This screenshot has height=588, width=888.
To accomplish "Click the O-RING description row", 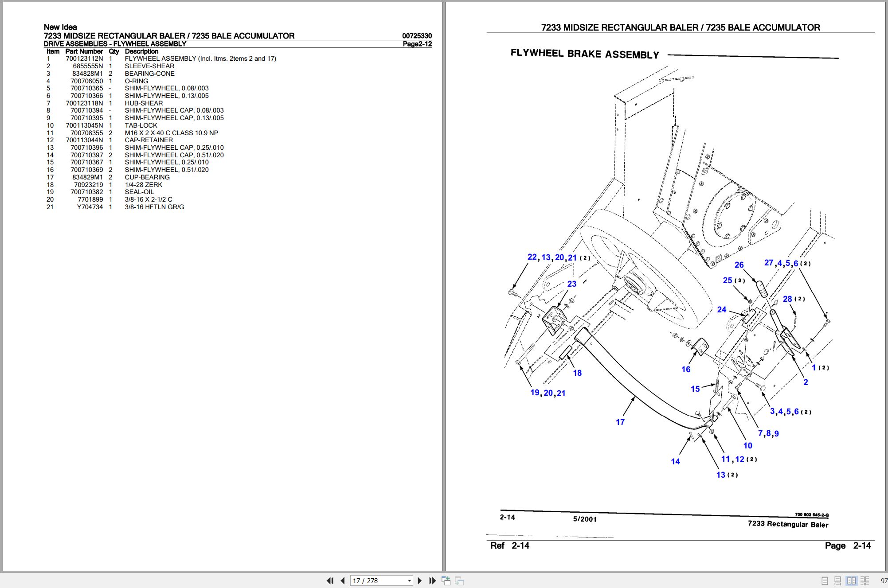I will [x=136, y=81].
